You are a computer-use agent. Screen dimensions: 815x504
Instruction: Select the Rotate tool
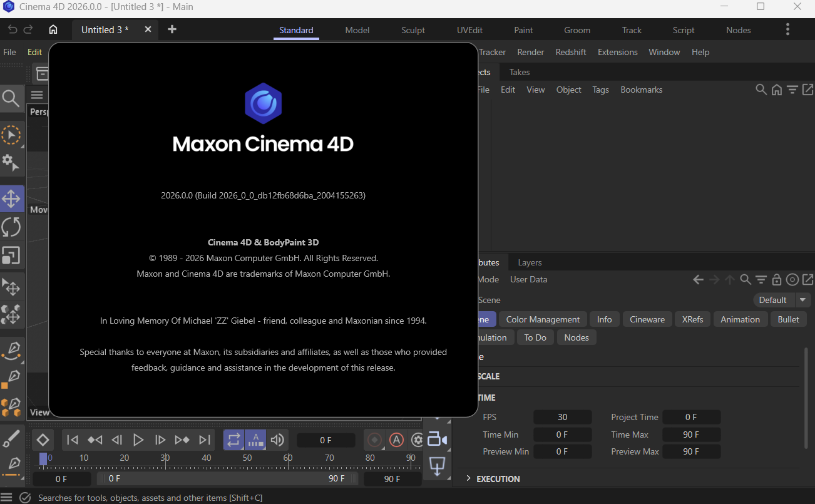coord(11,227)
